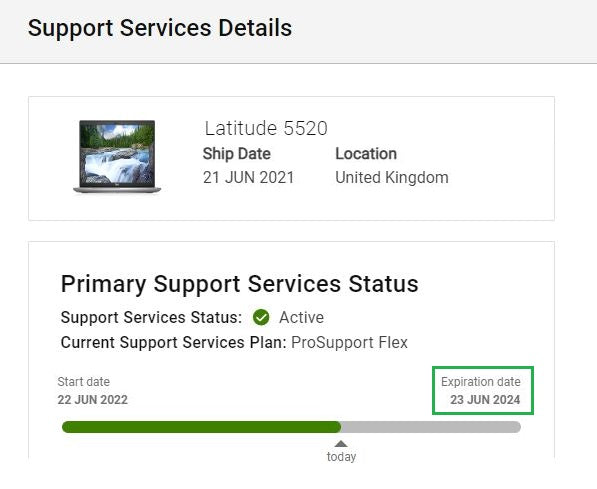Click the Latitude 5520 laptop image
Image resolution: width=597 pixels, height=489 pixels.
[117, 157]
